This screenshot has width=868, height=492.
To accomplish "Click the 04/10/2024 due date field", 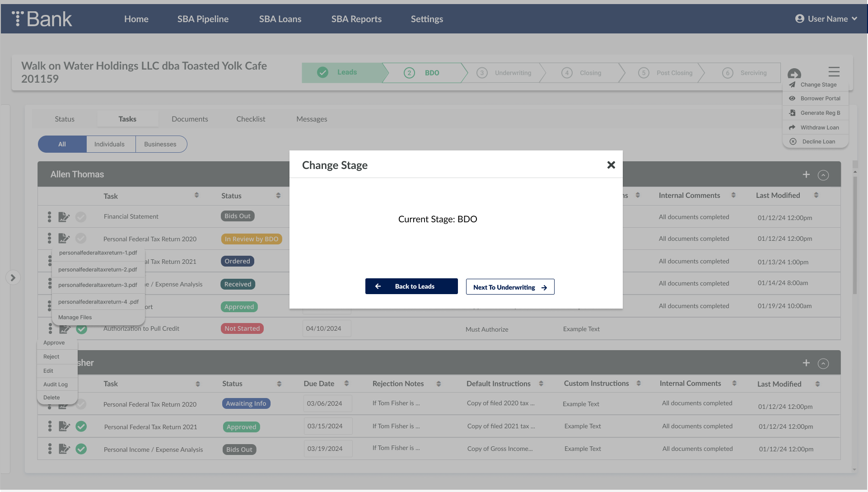I will click(x=327, y=328).
